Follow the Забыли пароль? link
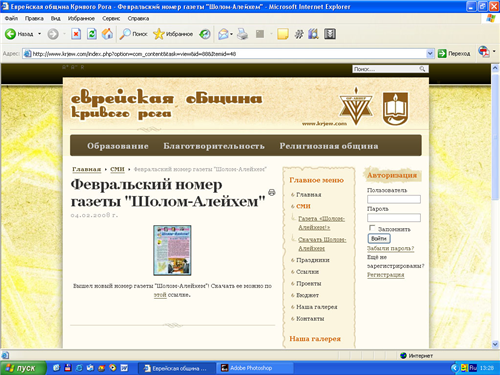Image resolution: width=500 pixels, height=375 pixels. [390, 248]
